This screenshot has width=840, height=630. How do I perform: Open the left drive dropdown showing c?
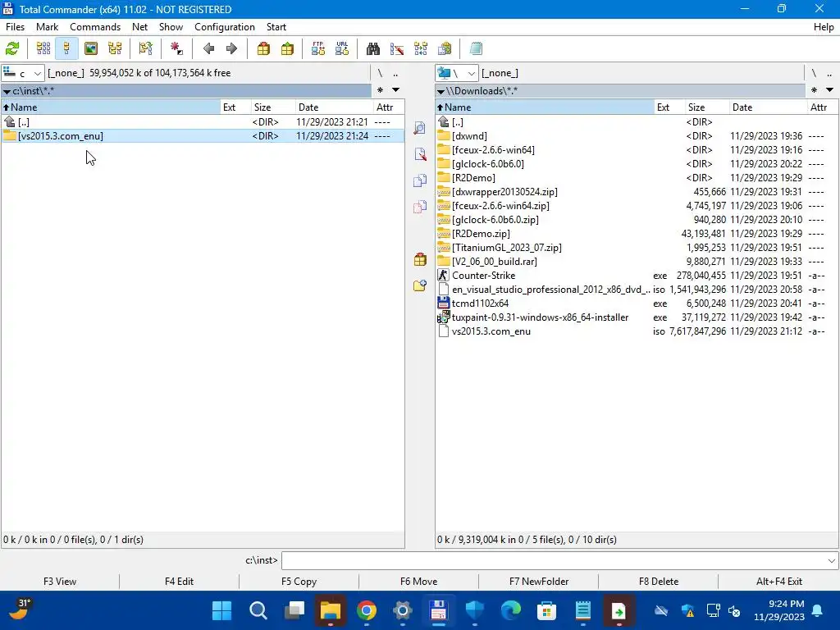[x=22, y=73]
